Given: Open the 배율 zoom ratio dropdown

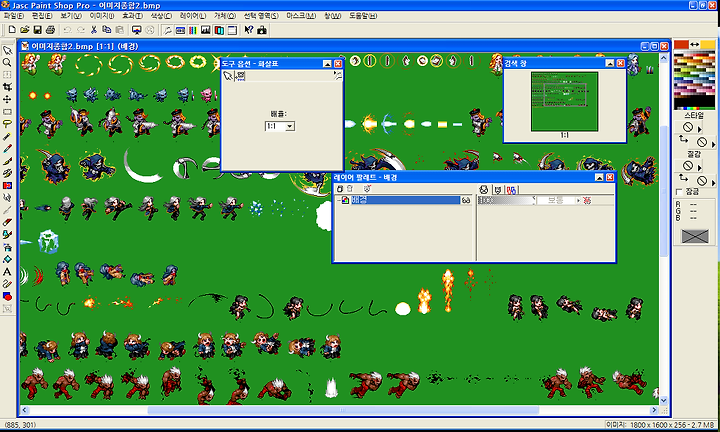Looking at the screenshot, I should (290, 126).
